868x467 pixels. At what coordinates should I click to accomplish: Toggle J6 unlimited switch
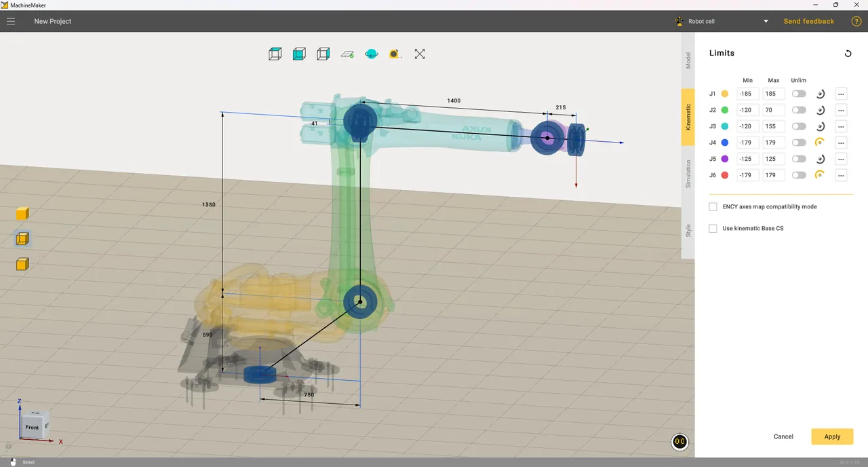tap(799, 175)
